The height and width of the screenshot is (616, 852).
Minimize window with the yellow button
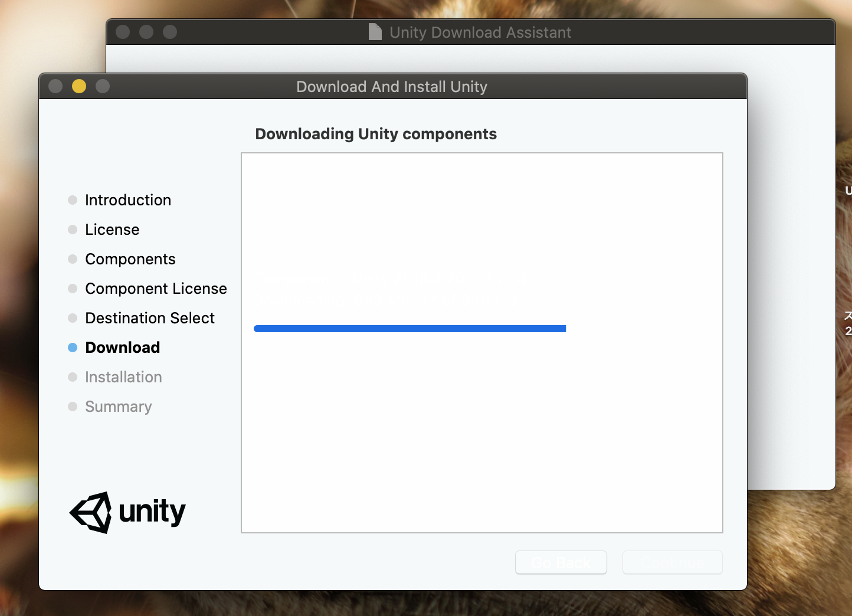pos(79,86)
